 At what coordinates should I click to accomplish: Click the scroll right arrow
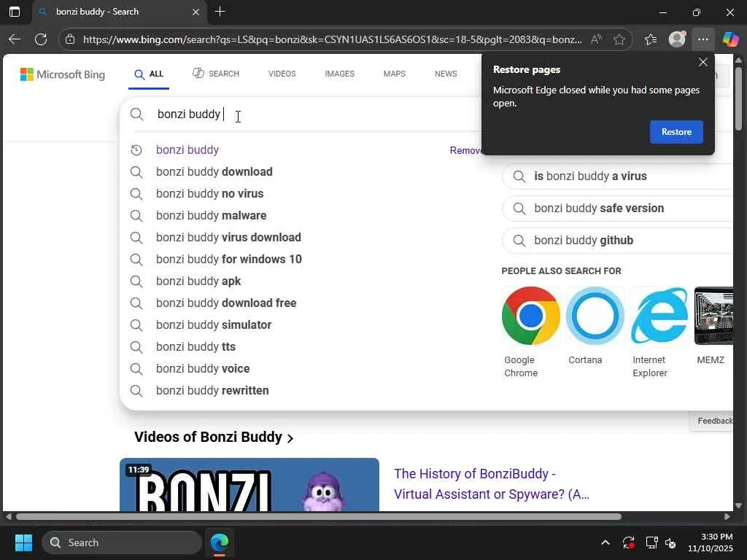[x=727, y=517]
